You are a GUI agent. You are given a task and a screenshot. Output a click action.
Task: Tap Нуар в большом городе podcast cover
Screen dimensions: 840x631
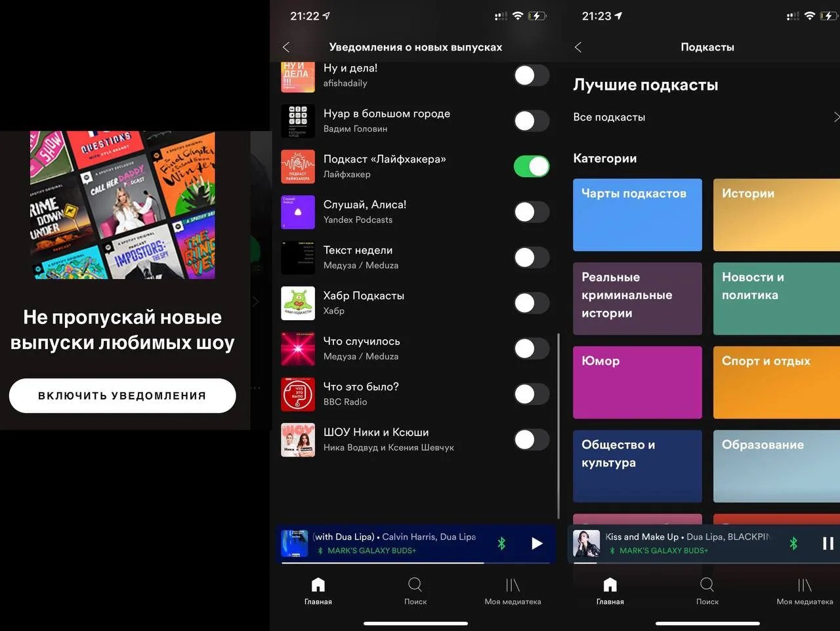[x=298, y=121]
